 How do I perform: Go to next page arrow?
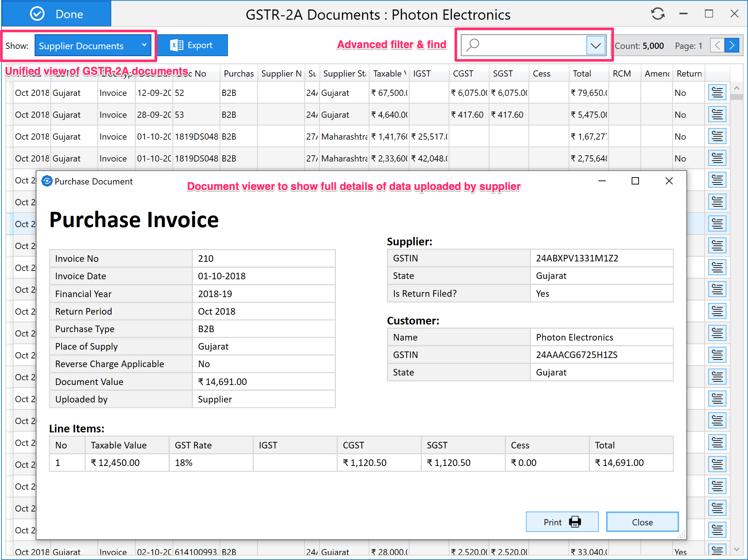(x=732, y=46)
